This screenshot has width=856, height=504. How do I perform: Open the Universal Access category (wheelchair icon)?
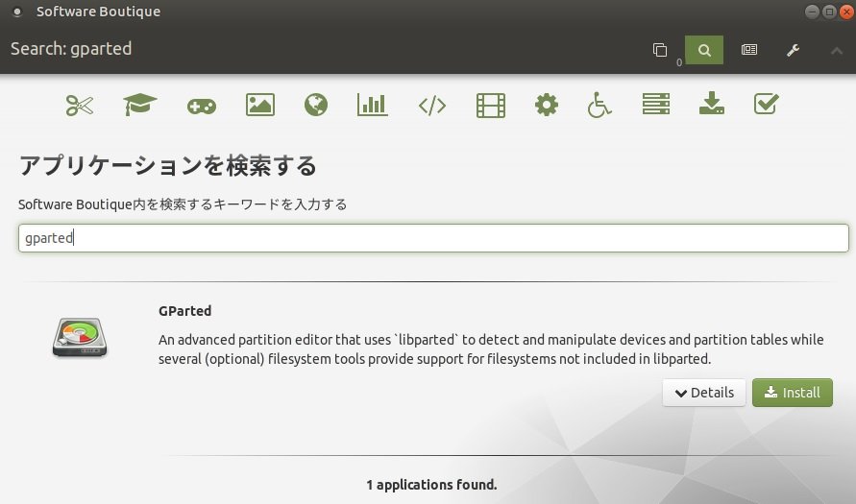[x=599, y=105]
